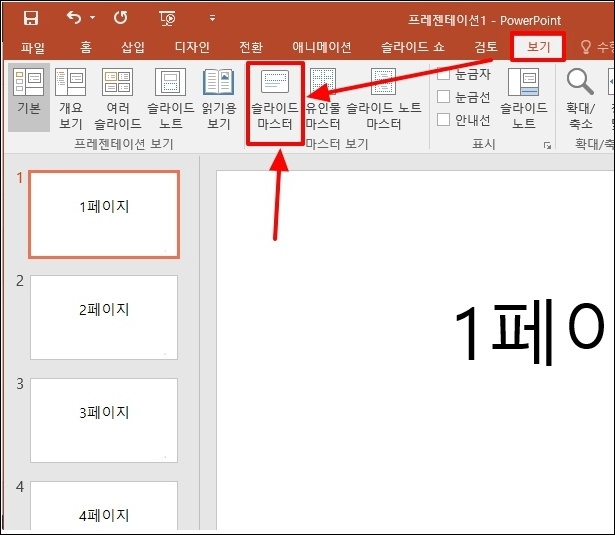Switch to 읽기용 보기 reading view
This screenshot has height=535, width=615.
pos(219,98)
